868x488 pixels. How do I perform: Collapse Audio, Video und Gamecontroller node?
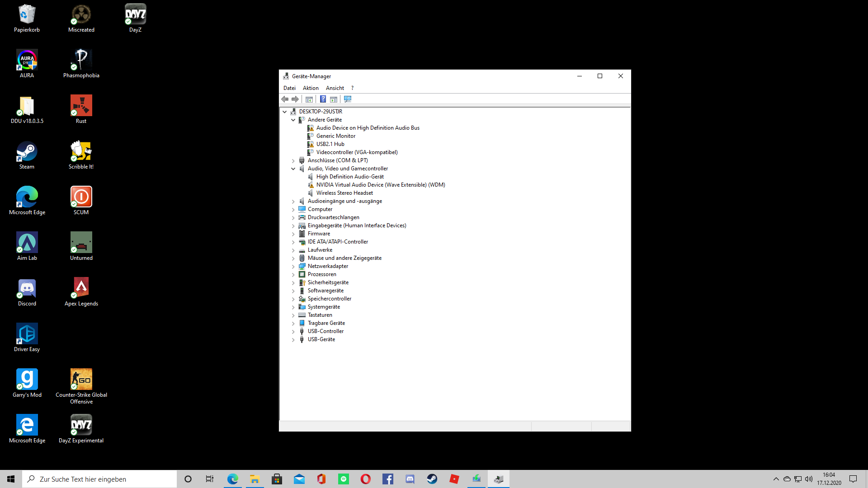click(293, 169)
